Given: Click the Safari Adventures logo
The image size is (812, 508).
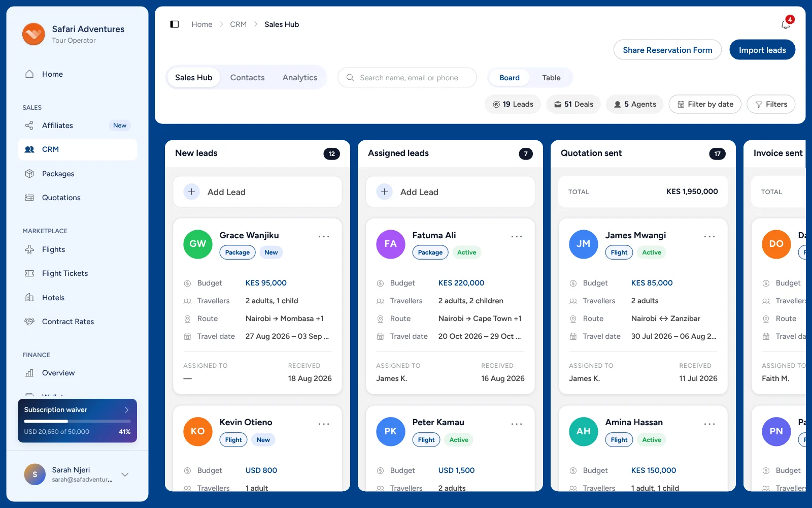Looking at the screenshot, I should (33, 34).
